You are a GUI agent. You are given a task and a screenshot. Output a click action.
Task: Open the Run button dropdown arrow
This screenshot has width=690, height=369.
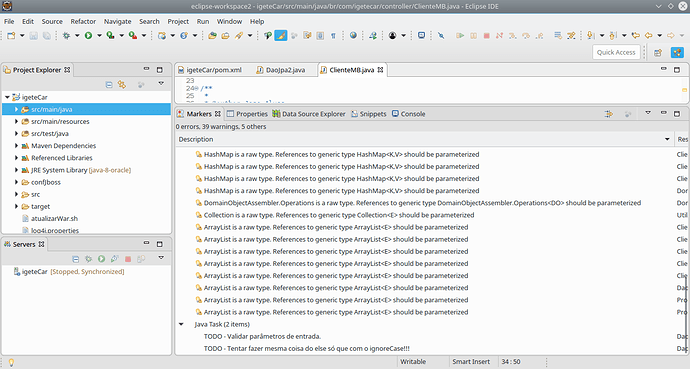pyautogui.click(x=99, y=36)
